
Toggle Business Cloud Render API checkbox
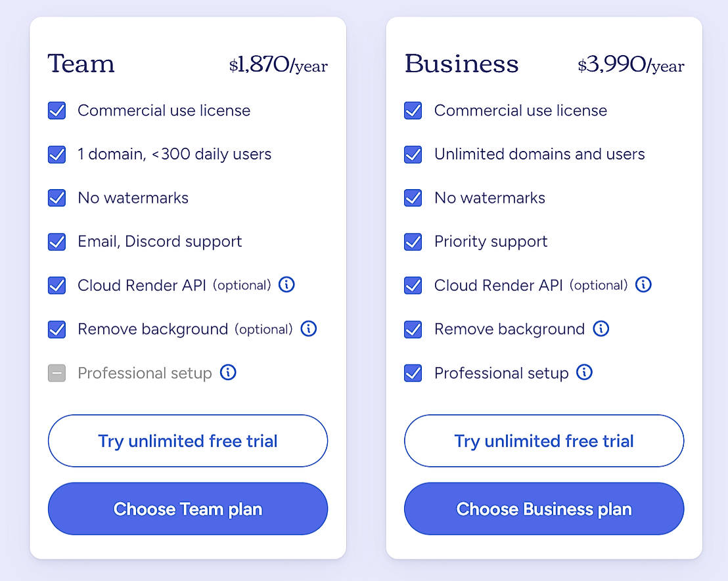[x=413, y=285]
